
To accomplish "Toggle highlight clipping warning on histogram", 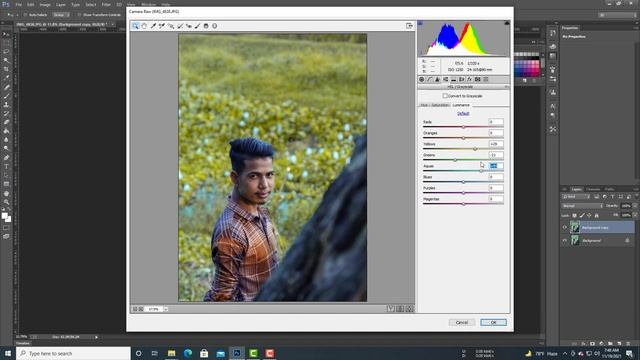I will [507, 23].
